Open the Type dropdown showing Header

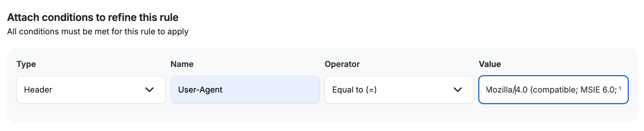point(91,90)
